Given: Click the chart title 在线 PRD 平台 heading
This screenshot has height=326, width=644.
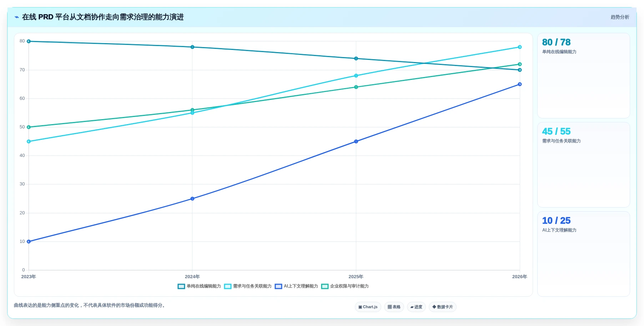Looking at the screenshot, I should [103, 17].
